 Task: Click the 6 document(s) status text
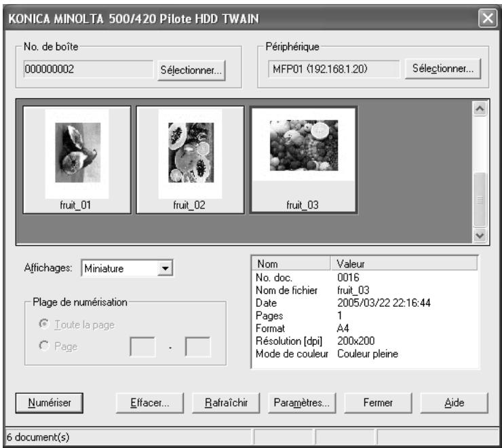(x=38, y=437)
